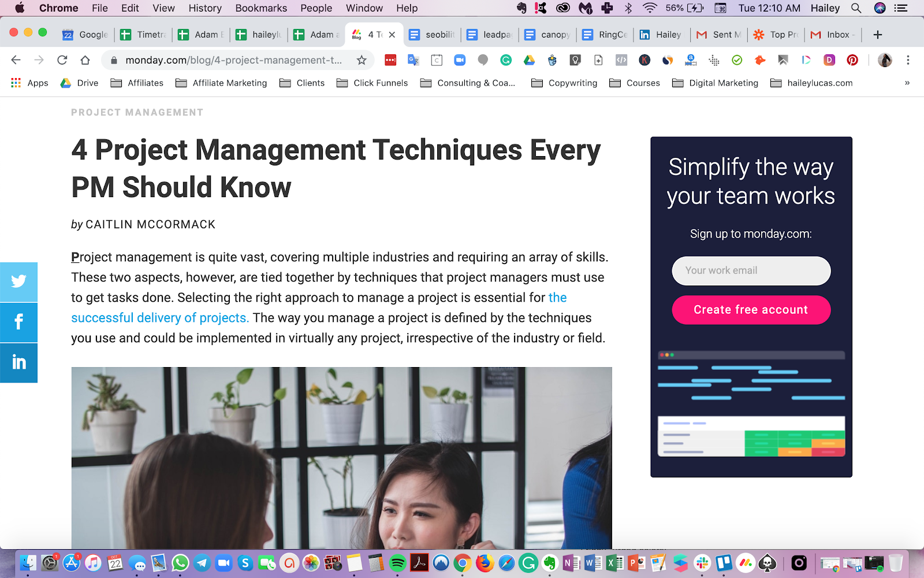Launch the App Store from the Dock
The image size is (924, 578).
coord(72,562)
